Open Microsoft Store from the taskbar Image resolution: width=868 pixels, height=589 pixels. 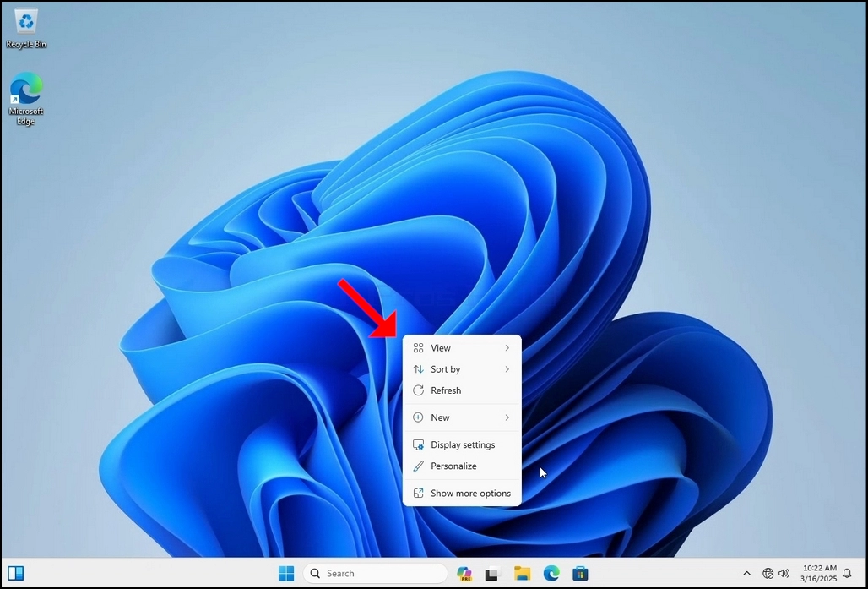(580, 574)
